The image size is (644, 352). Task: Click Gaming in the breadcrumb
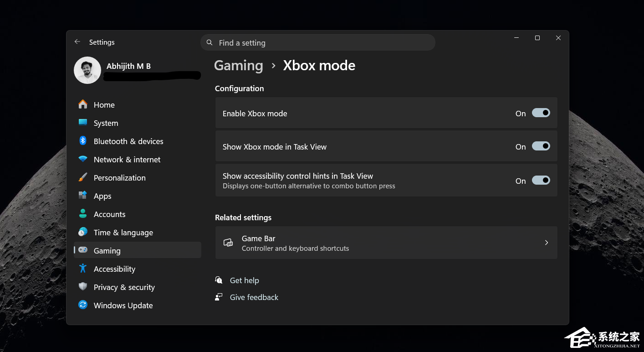239,66
